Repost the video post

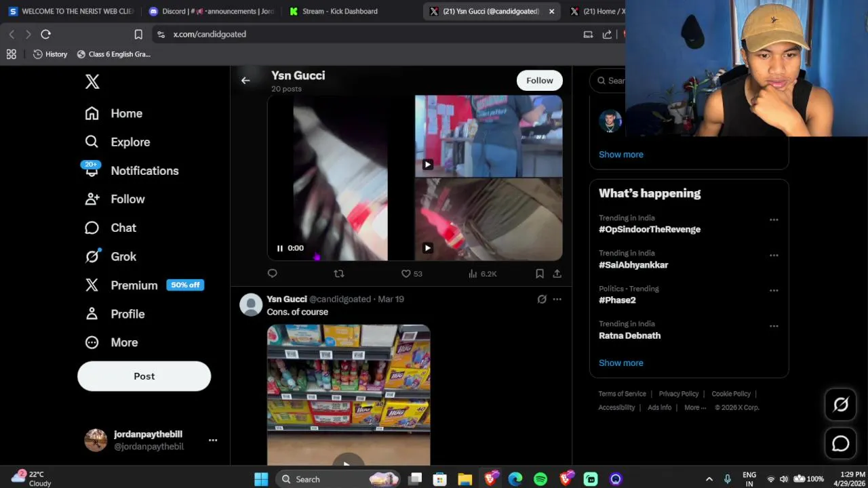[339, 274]
